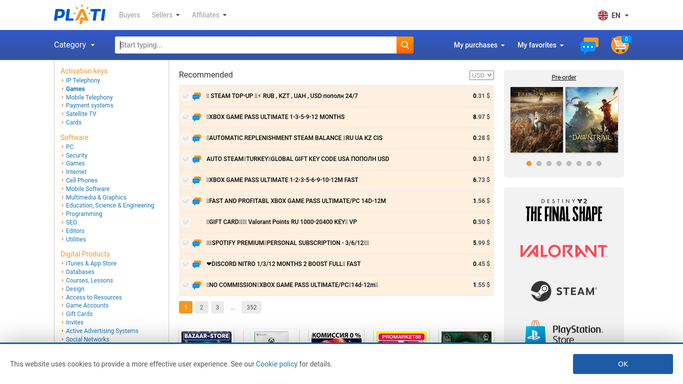683x384 pixels.
Task: Open the shopping cart icon
Action: [x=620, y=45]
